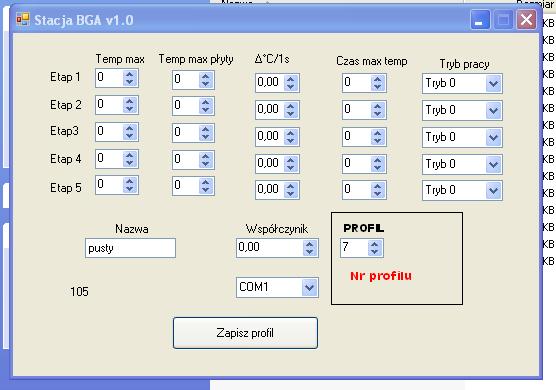Click the Stacja BGA window icon

[x=23, y=19]
